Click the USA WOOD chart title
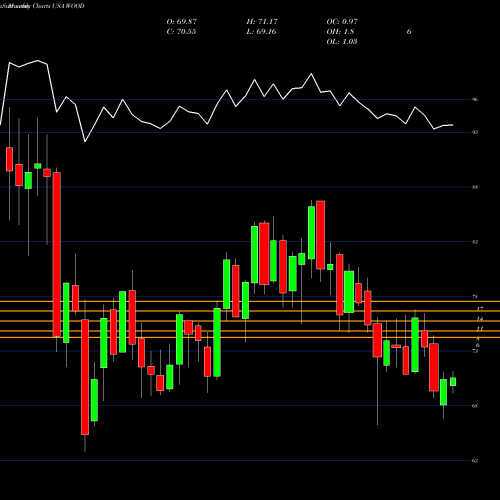500x500 pixels. [x=68, y=6]
